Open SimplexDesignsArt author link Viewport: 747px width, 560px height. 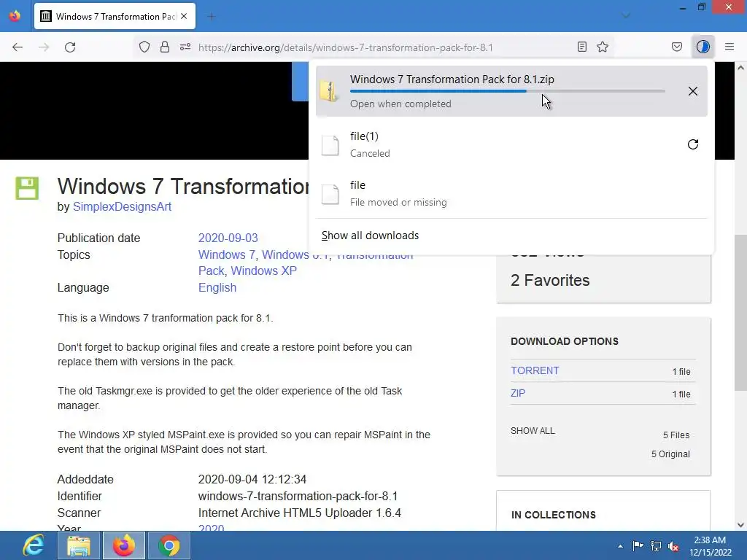tap(122, 206)
